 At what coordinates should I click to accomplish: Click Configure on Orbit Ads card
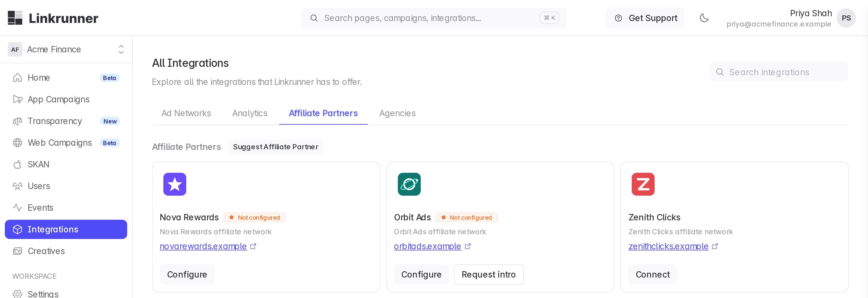(421, 275)
